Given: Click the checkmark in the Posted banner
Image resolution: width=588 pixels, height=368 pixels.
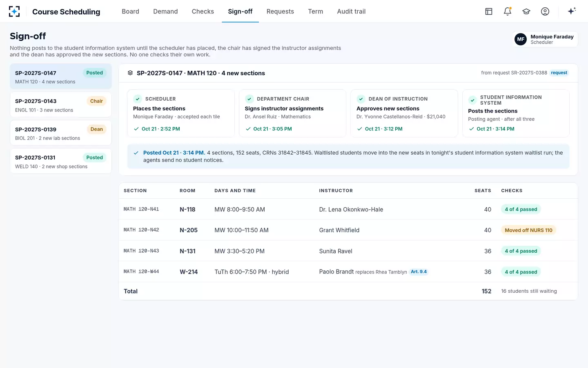Looking at the screenshot, I should (136, 153).
